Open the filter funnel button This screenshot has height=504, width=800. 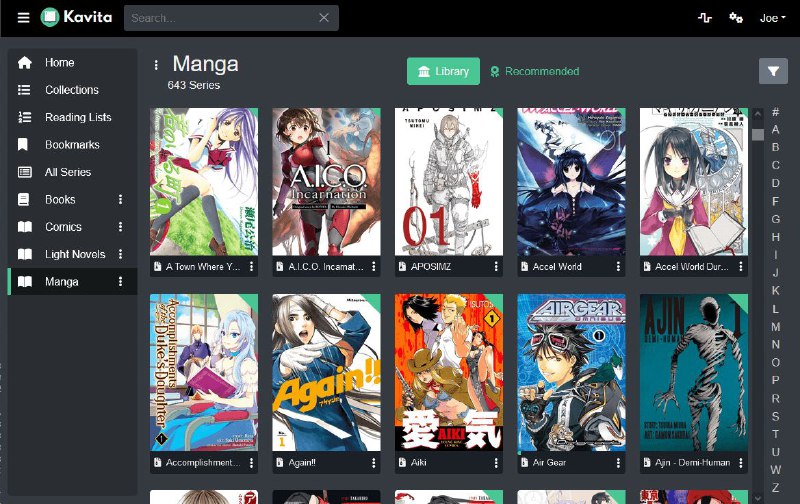tap(773, 71)
